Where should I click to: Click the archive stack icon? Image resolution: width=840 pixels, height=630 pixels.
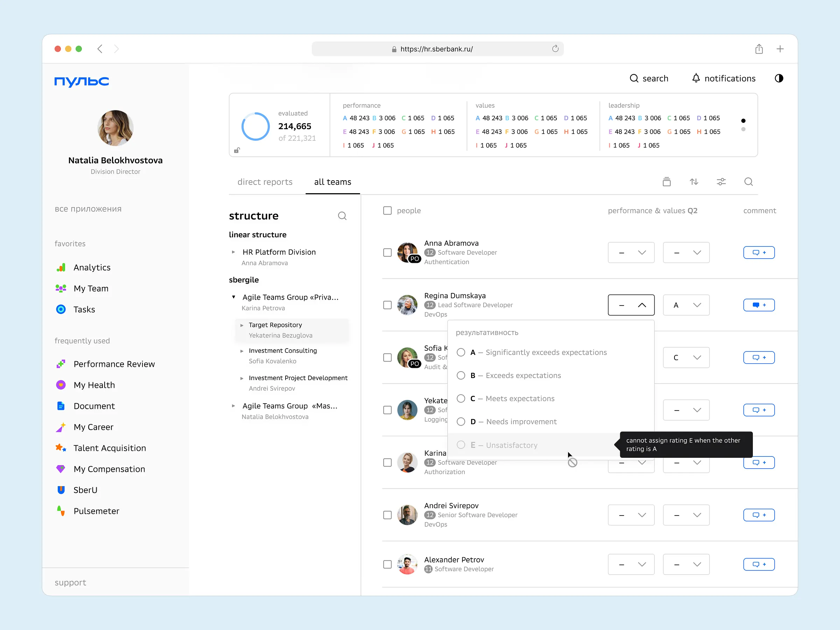point(666,182)
